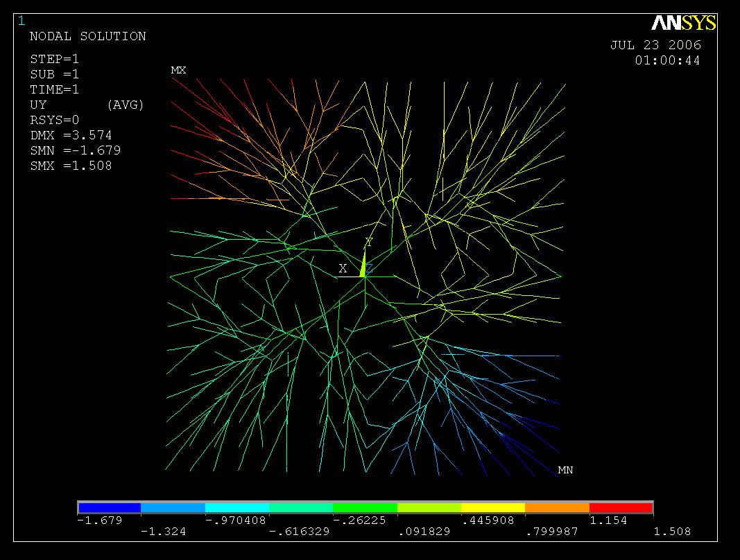The width and height of the screenshot is (740, 560).
Task: Click the SUB =1 text
Action: pos(54,74)
